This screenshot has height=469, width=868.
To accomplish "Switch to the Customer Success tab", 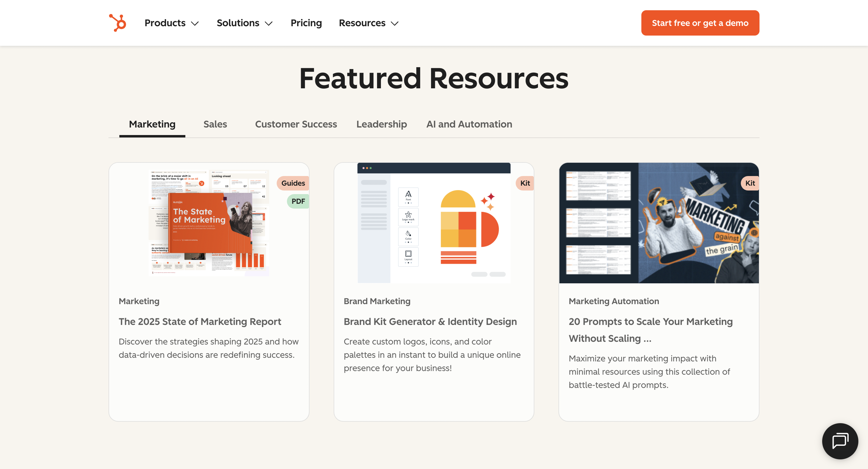I will (x=296, y=124).
